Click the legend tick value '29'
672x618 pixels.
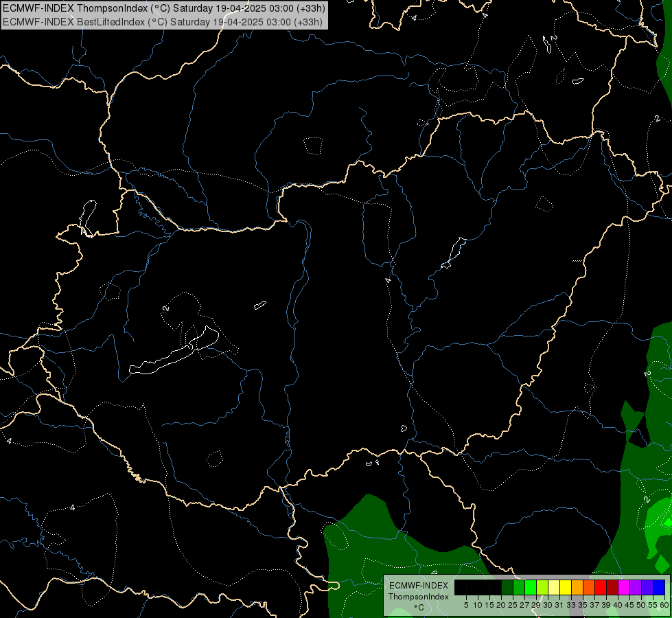point(536,605)
